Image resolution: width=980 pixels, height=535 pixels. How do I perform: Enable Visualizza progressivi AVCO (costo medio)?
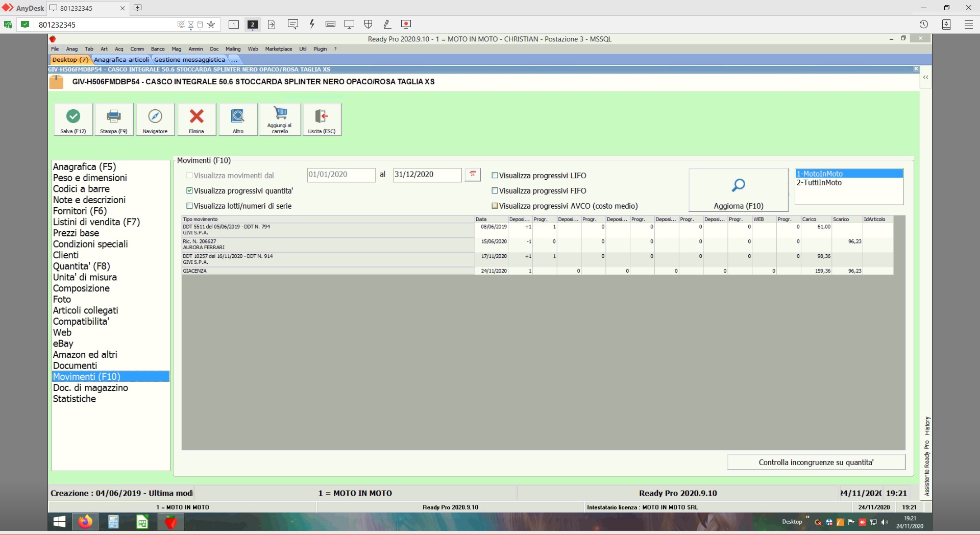pyautogui.click(x=495, y=206)
